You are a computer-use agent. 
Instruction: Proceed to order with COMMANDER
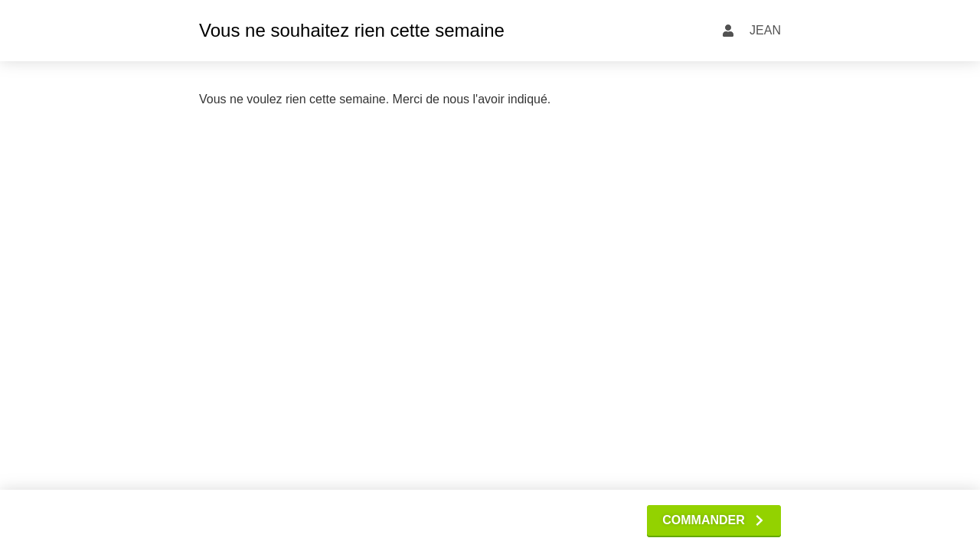[714, 520]
